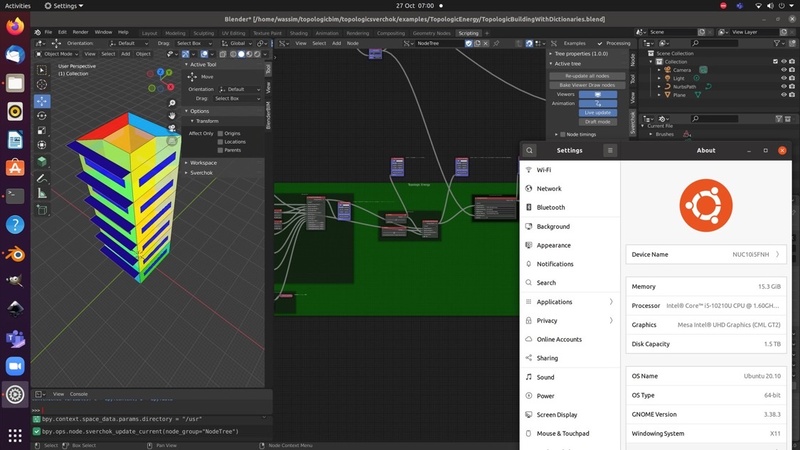The height and width of the screenshot is (450, 800).
Task: Open the Settings window hamburger menu
Action: (610, 151)
